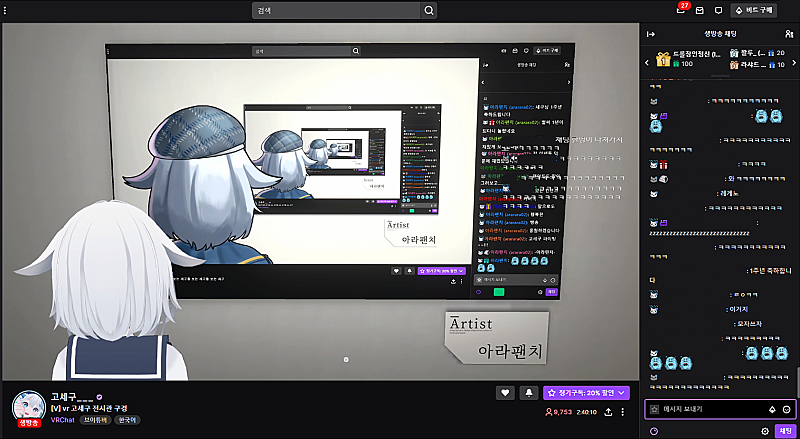Click the search magnifier icon
Screen dimensions: 800x439
(429, 11)
